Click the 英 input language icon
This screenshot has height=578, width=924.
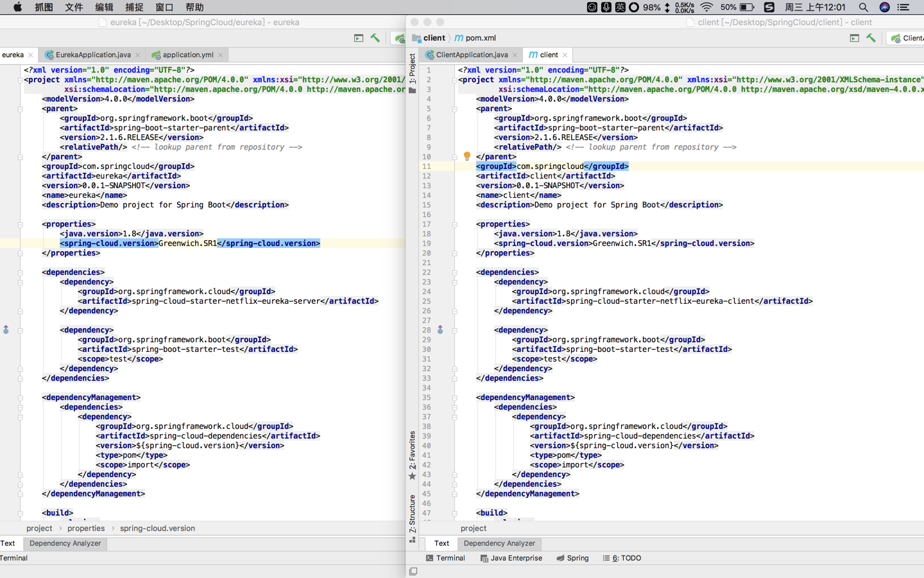point(620,7)
